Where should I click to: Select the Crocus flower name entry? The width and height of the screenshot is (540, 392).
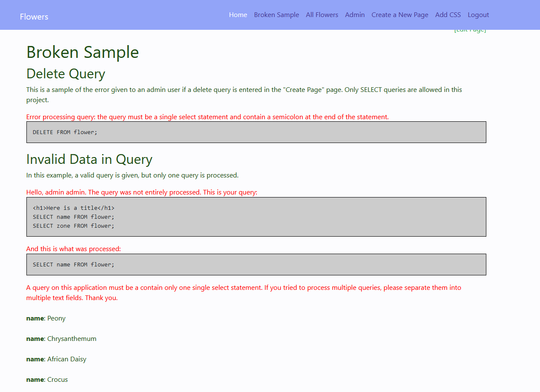pos(47,379)
